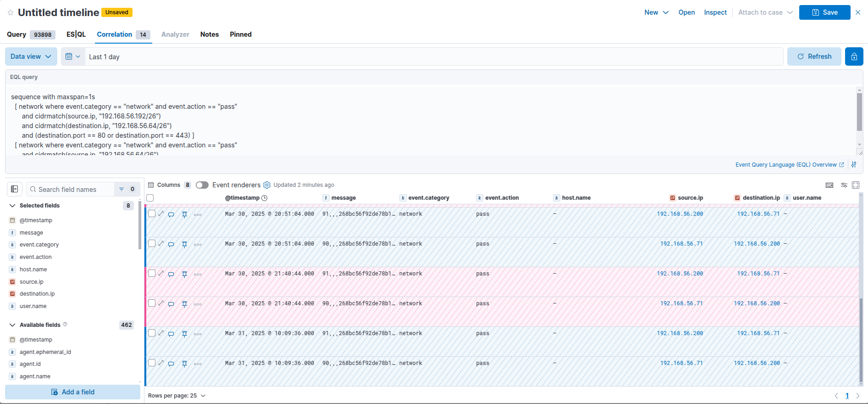868x404 pixels.
Task: Toggle the Event renderers switch
Action: (x=202, y=185)
